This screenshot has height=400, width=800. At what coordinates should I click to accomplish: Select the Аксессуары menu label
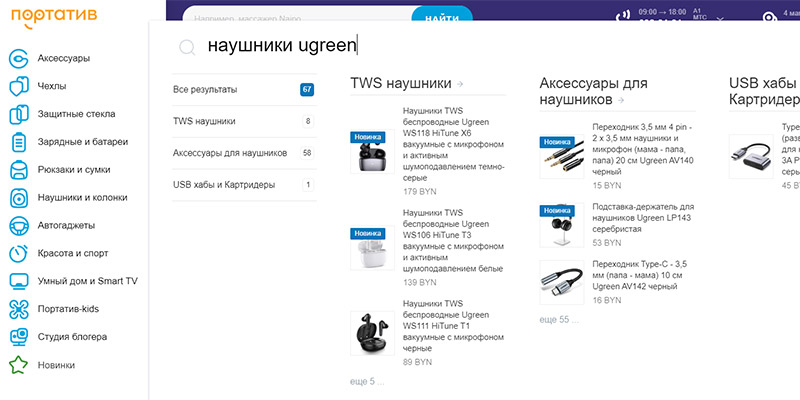coord(64,59)
